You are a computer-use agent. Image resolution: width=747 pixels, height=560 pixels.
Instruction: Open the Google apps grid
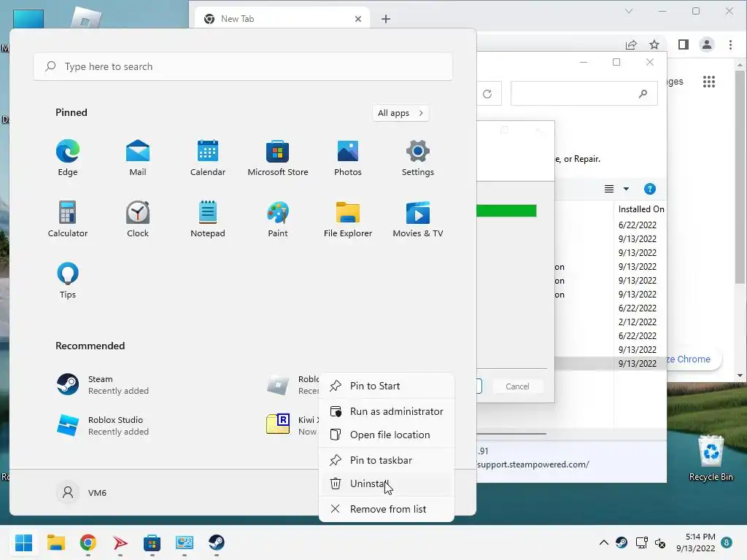pos(709,82)
